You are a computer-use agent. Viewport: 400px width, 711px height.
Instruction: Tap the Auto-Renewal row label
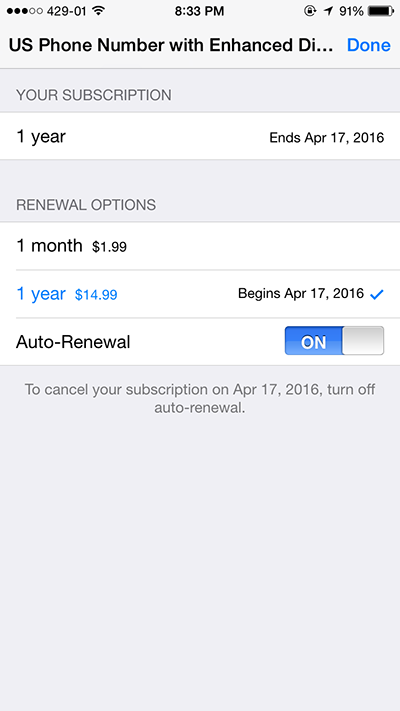pyautogui.click(x=73, y=342)
